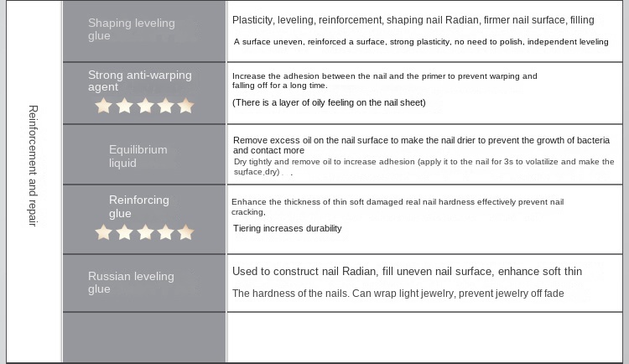Click first star under Reinforcing glue

[104, 232]
